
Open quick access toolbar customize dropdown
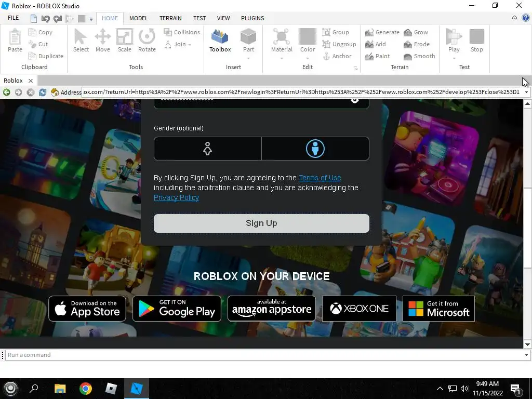coord(91,19)
